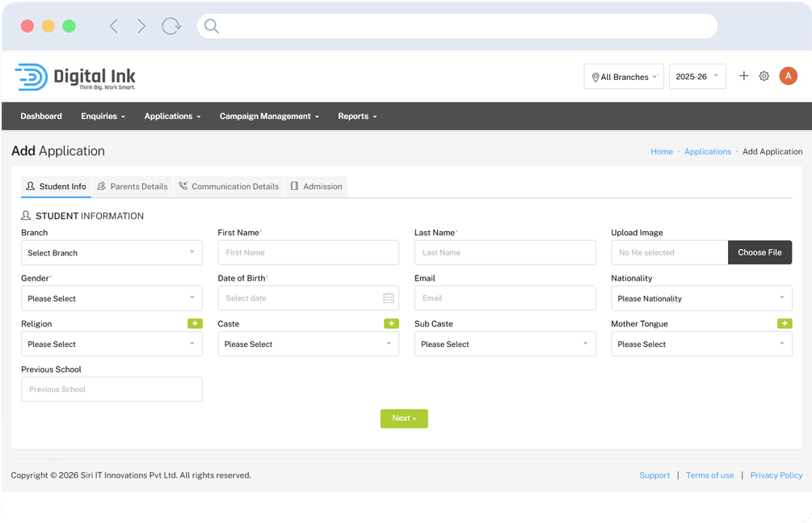This screenshot has width=812, height=523.
Task: Reload the page with the browser refresh icon
Action: 171,26
